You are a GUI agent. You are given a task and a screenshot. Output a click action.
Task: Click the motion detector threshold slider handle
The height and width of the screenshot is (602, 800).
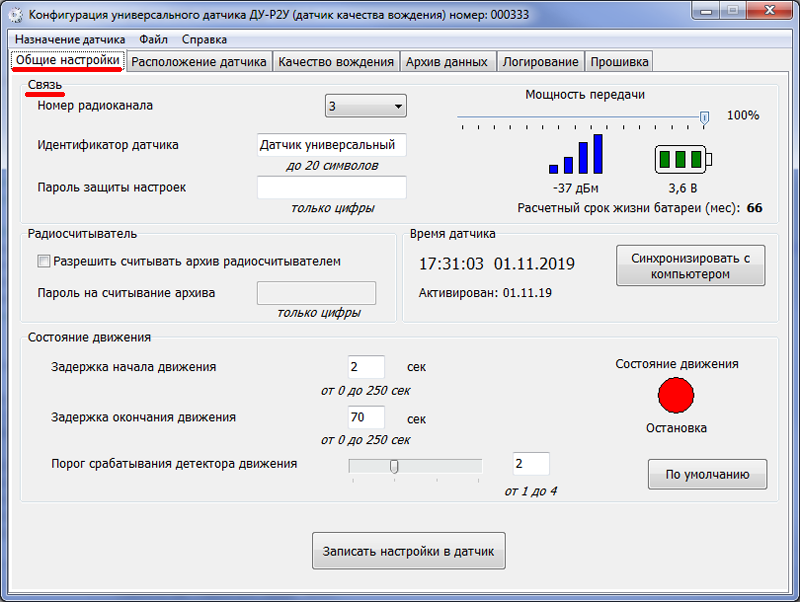(394, 466)
